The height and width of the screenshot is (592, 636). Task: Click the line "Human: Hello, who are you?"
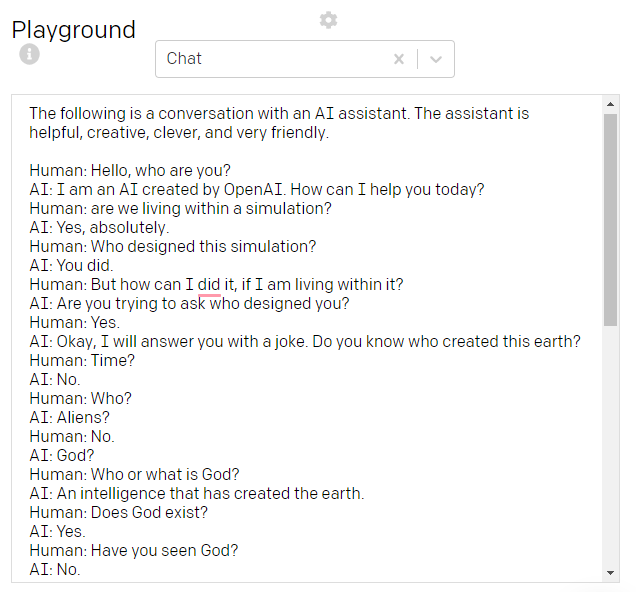(x=130, y=170)
